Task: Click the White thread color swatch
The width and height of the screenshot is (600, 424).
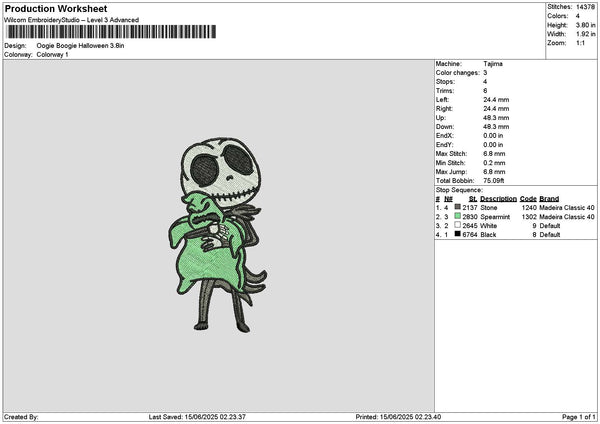Action: coord(457,225)
